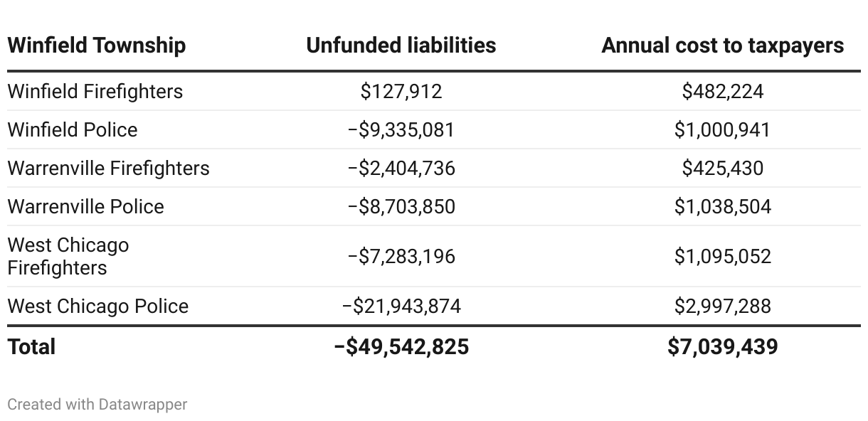
Task: Click the Total row label
Action: point(31,347)
